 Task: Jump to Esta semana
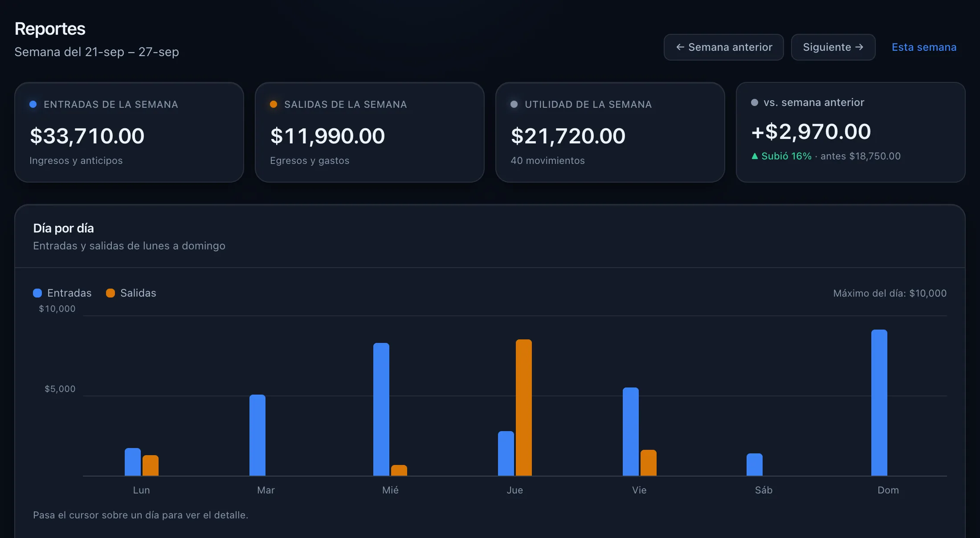pyautogui.click(x=924, y=47)
